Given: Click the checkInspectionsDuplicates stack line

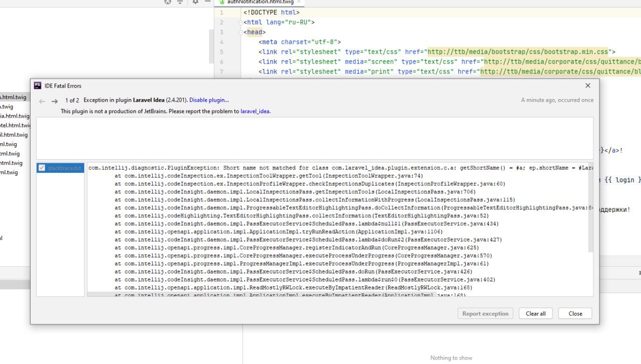Looking at the screenshot, I should point(309,184).
